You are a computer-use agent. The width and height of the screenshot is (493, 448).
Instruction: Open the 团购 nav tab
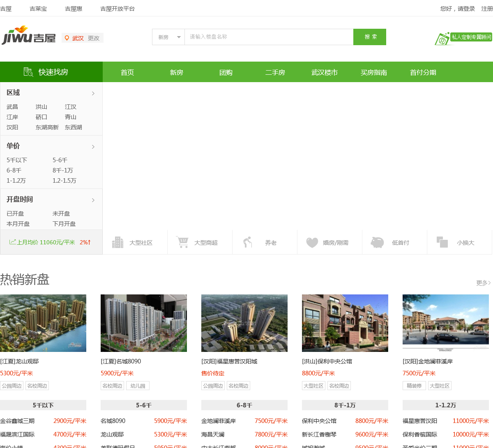pyautogui.click(x=226, y=72)
